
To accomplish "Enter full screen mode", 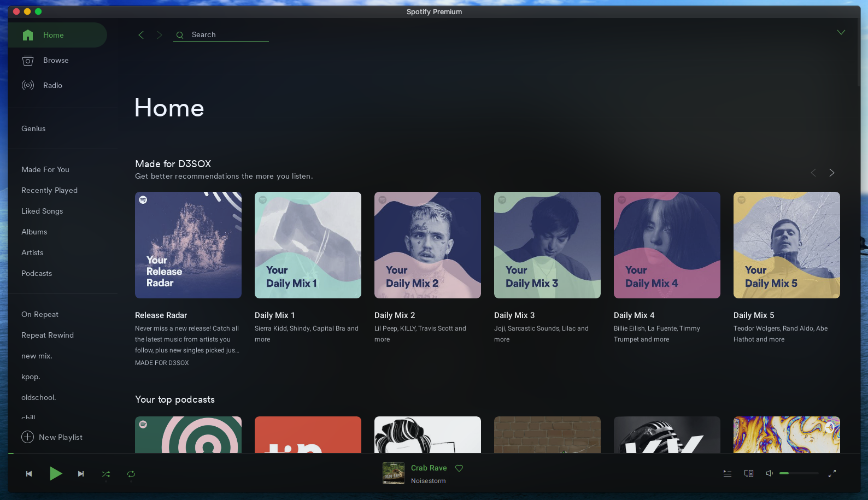I will [x=832, y=473].
